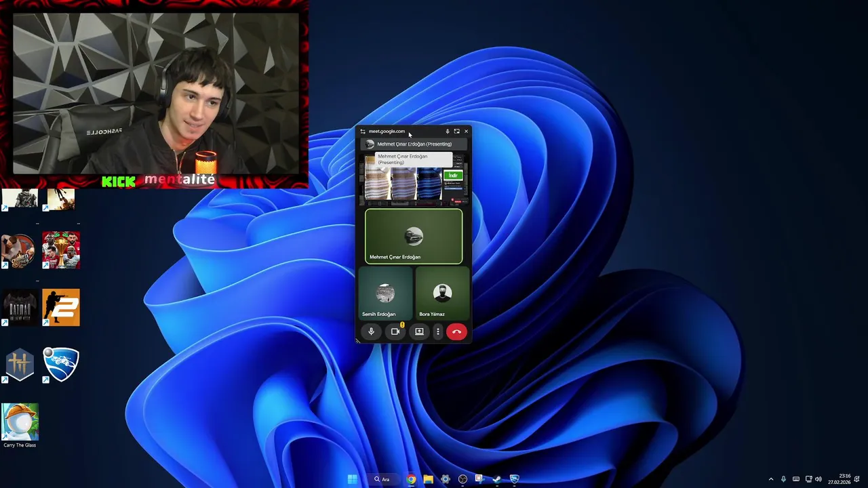Click the small presenter avatar in header bar
Screen dimensions: 868x488
pyautogui.click(x=370, y=144)
